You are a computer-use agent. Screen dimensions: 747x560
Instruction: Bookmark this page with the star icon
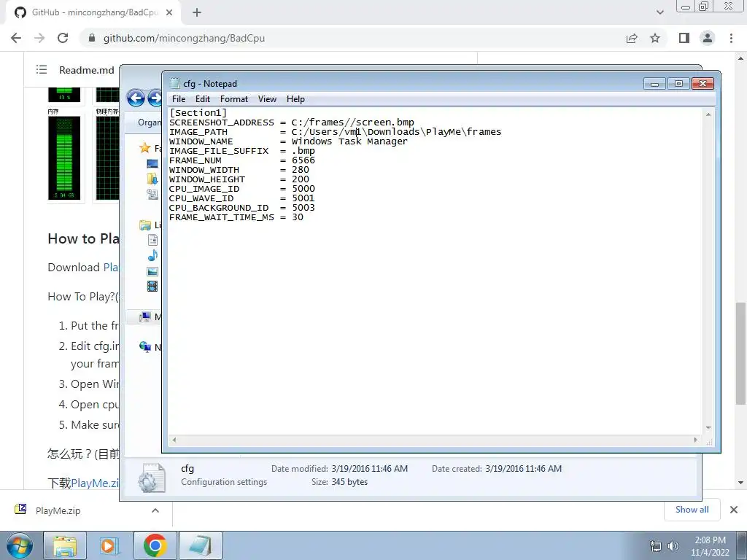point(655,38)
